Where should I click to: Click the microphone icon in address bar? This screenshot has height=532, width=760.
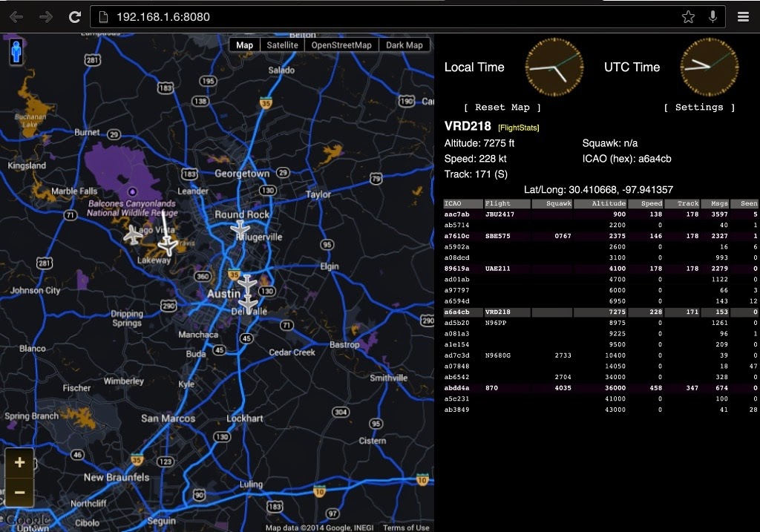(x=712, y=17)
